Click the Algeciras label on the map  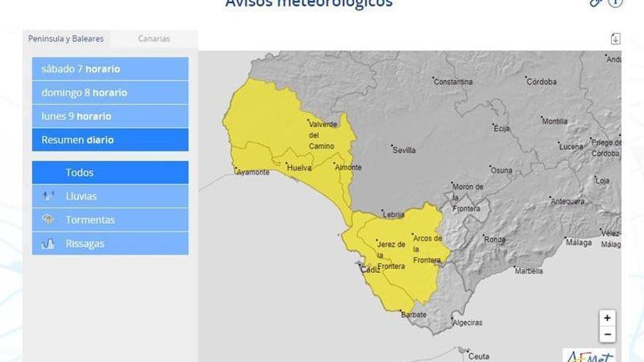pyautogui.click(x=468, y=323)
